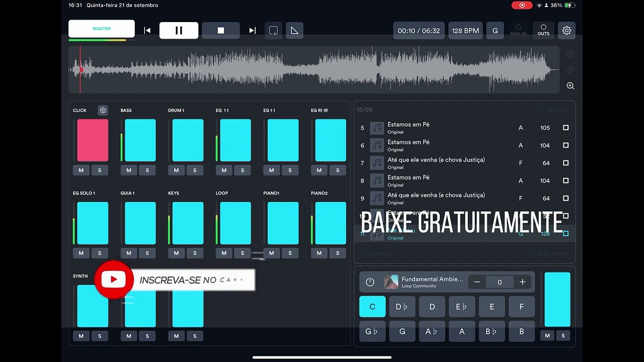
Task: Adjust the pad player volume fader
Action: point(557,300)
